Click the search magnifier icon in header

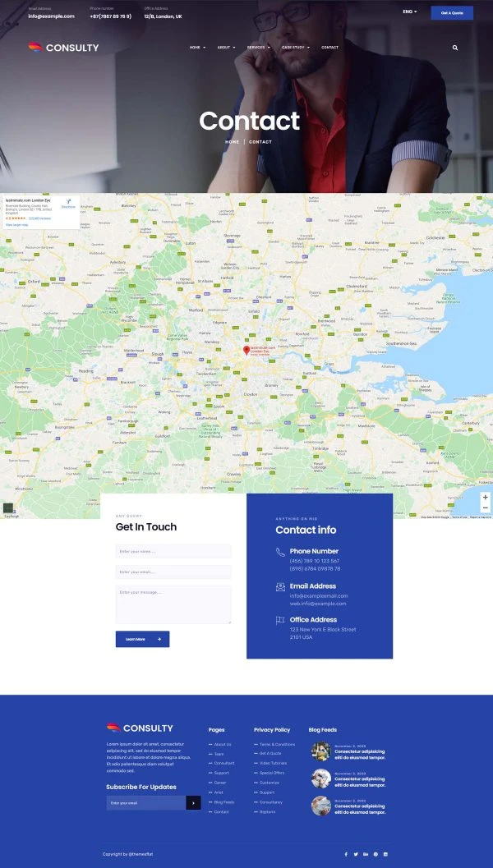click(x=455, y=48)
